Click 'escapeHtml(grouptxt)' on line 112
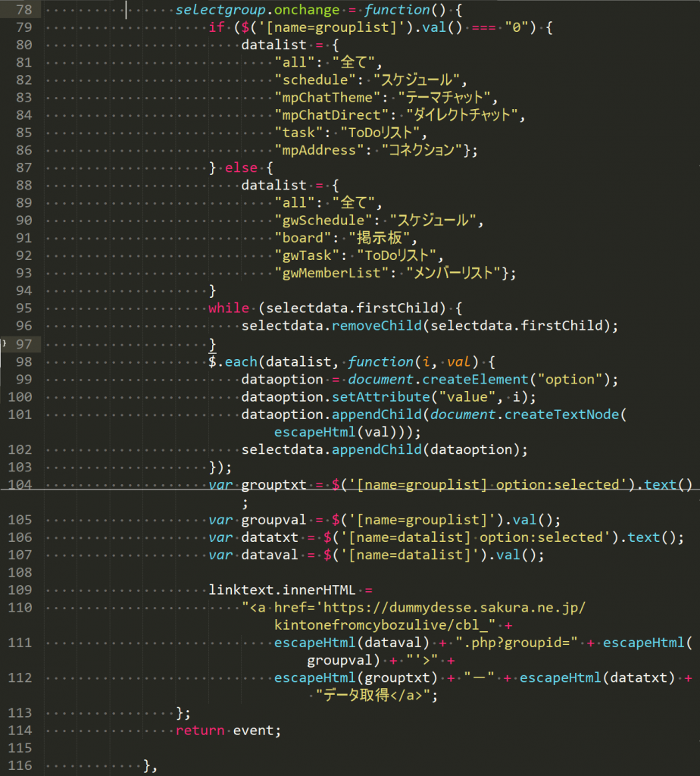The width and height of the screenshot is (700, 776). pos(356,678)
